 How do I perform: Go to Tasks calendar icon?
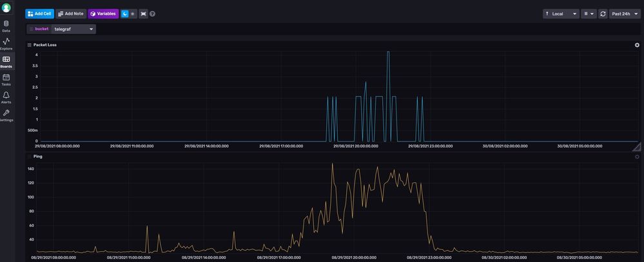click(x=6, y=80)
